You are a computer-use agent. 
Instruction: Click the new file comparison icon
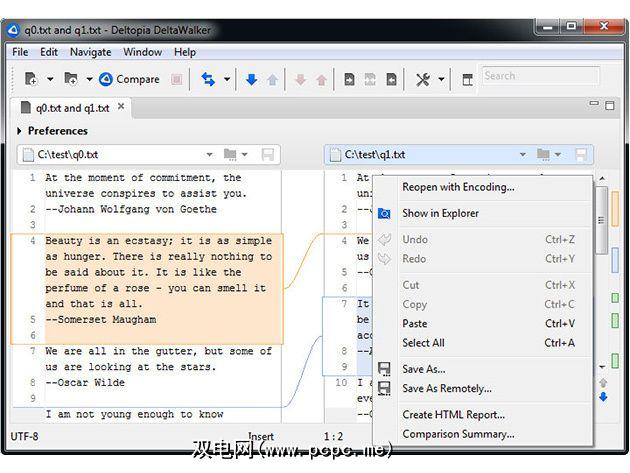31,79
